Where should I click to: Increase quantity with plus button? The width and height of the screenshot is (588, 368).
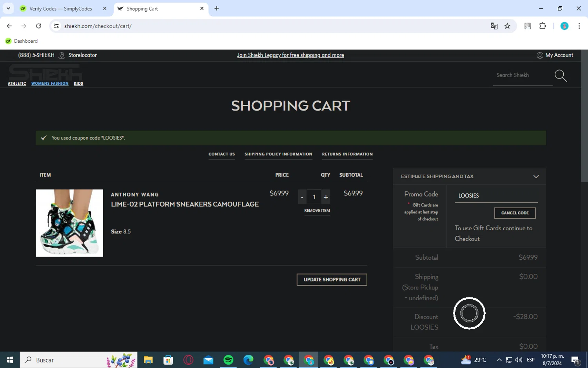pyautogui.click(x=326, y=197)
